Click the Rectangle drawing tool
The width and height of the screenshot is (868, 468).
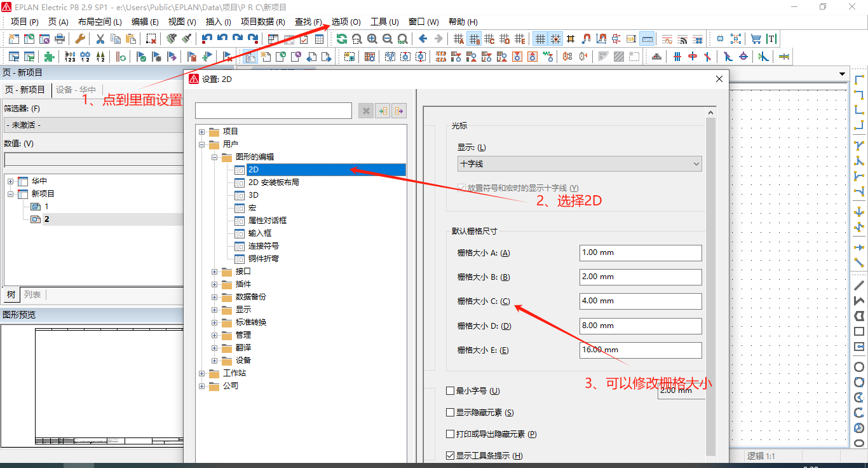click(859, 331)
